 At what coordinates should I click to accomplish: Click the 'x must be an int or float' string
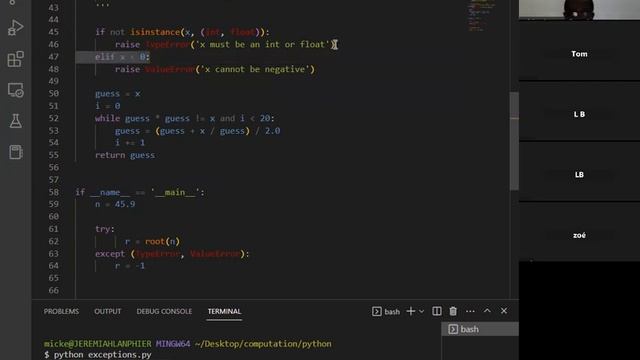click(x=263, y=44)
